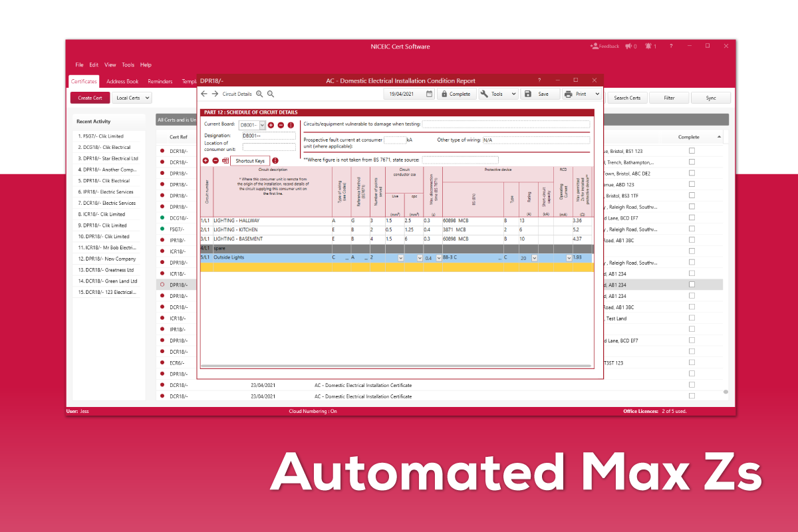
Task: Open the Tools menu in the menu bar
Action: [128, 65]
